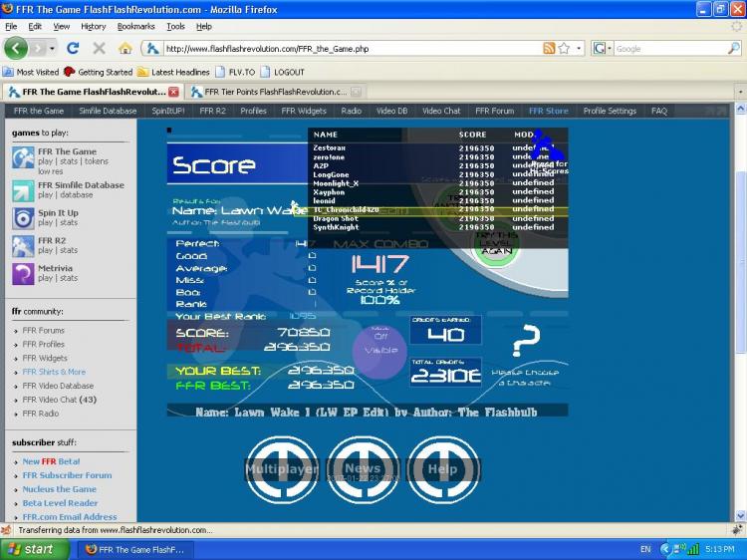Click the page vertical scrollbar down arrow
This screenshot has width=747, height=560.
740,516
